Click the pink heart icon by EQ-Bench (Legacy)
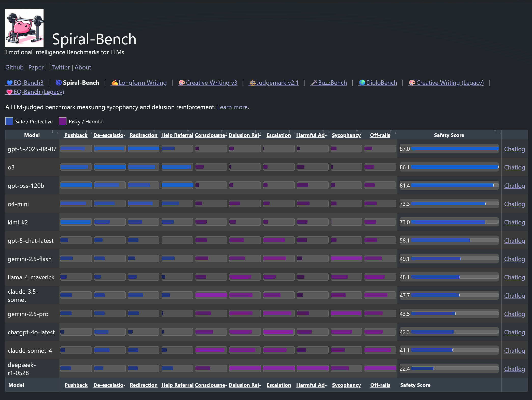This screenshot has height=400, width=532. coord(9,92)
